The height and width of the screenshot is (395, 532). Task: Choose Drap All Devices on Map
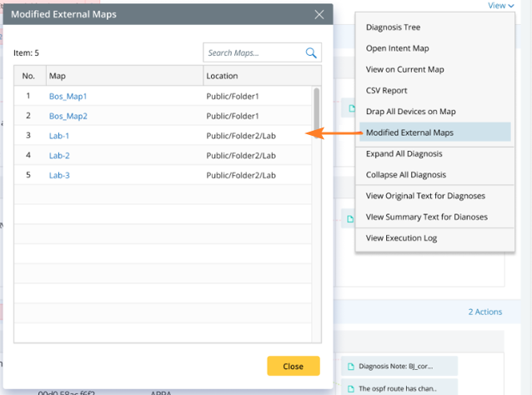click(410, 111)
